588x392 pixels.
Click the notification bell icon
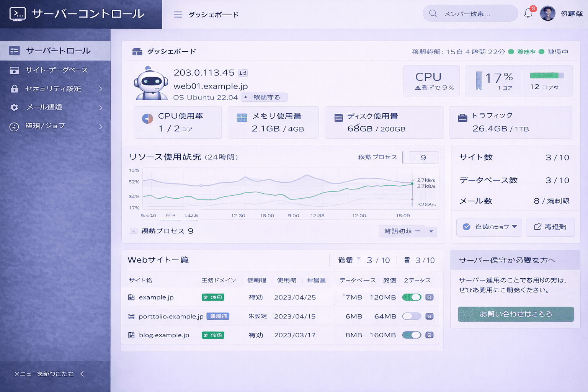click(x=528, y=13)
